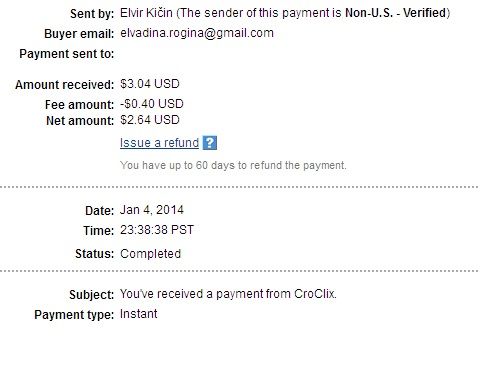480x366 pixels.
Task: Click the Jan 4, 2014 date value
Action: click(152, 210)
